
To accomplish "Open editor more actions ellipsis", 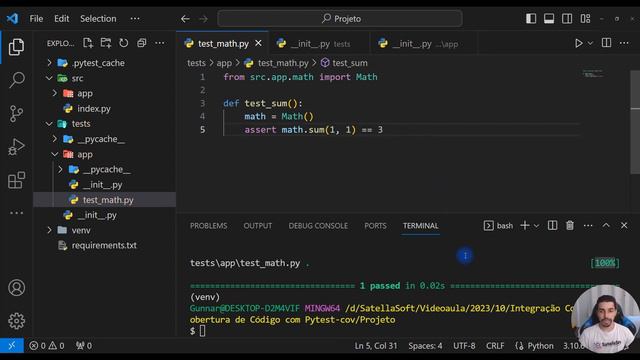I will tap(624, 43).
